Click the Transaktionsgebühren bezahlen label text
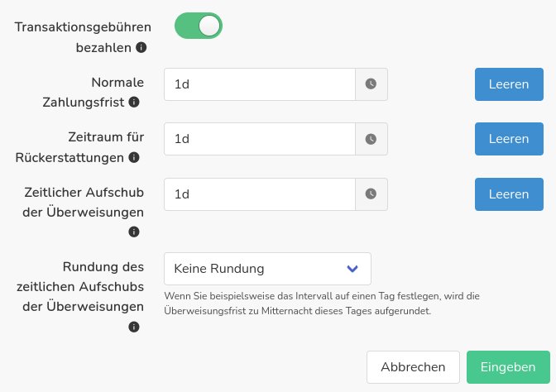Screen dimensions: 556x392 [x=83, y=27]
